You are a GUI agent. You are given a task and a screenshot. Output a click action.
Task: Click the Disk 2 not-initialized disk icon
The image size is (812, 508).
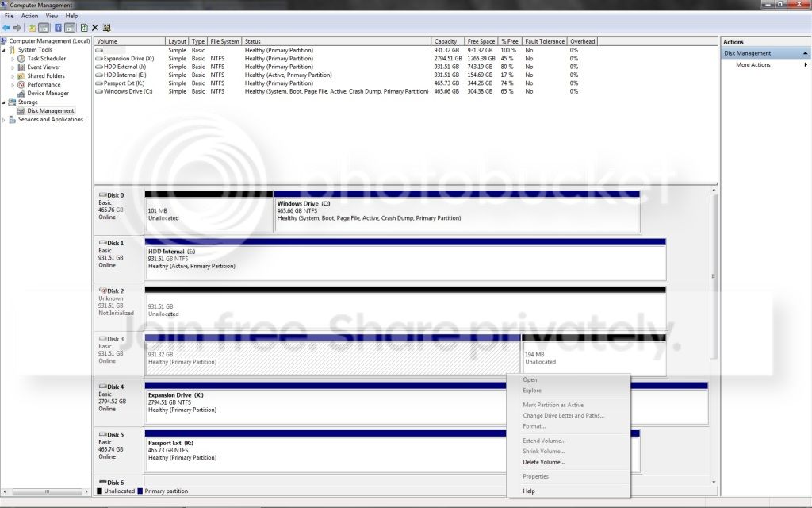[102, 291]
